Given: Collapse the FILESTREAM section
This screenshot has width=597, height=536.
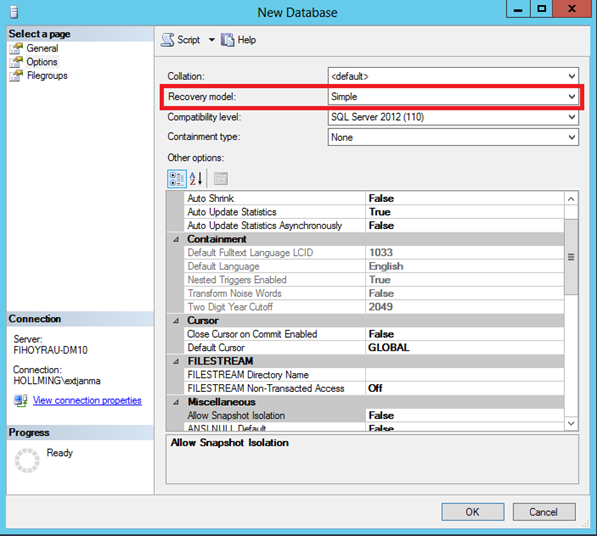Looking at the screenshot, I should coord(176,362).
